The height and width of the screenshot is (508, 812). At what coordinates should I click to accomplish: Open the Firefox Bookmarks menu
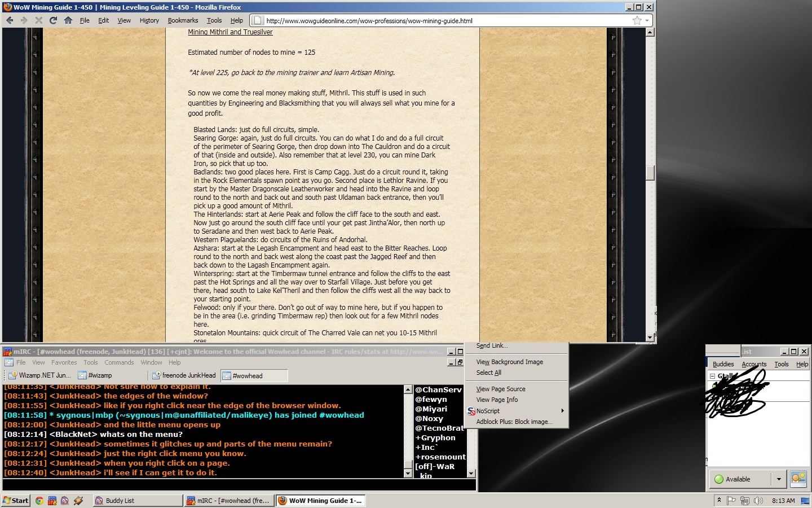pyautogui.click(x=183, y=20)
